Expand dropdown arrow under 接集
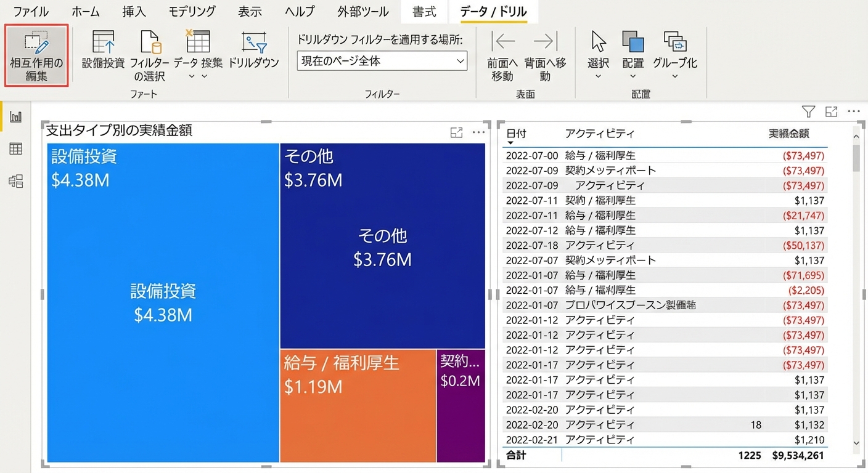The image size is (868, 473). click(205, 76)
